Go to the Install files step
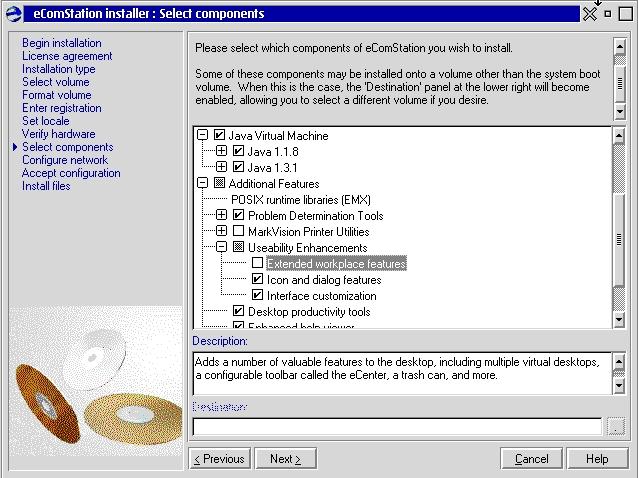The width and height of the screenshot is (638, 478). [x=46, y=186]
